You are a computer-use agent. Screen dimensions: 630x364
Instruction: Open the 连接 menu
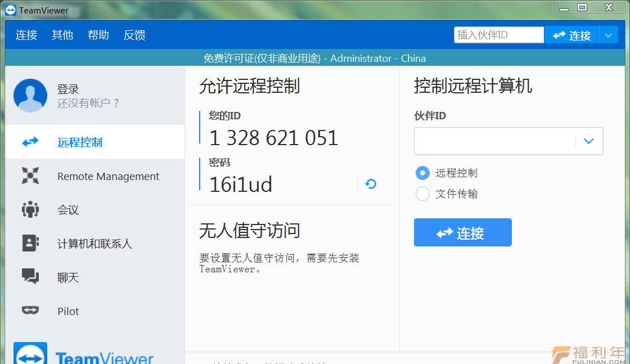[x=26, y=35]
